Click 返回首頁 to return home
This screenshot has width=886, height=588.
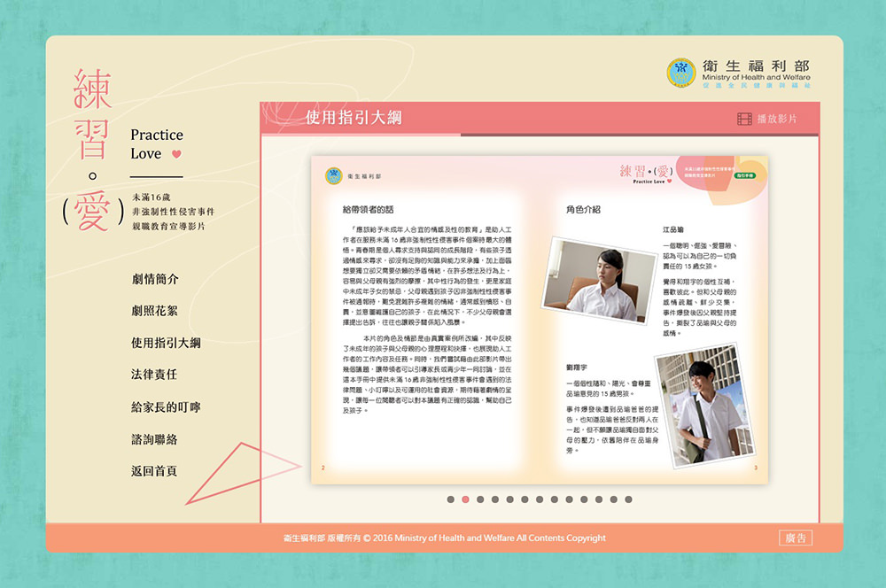click(x=155, y=471)
